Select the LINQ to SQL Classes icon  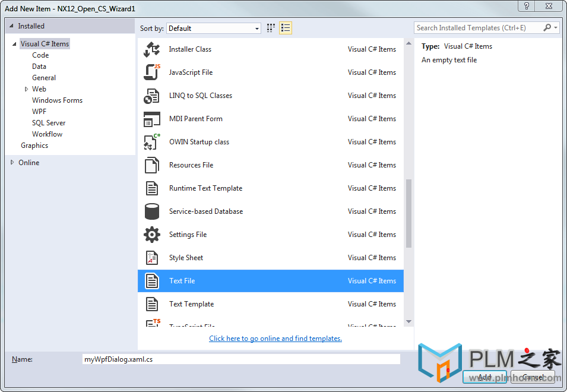coord(151,96)
